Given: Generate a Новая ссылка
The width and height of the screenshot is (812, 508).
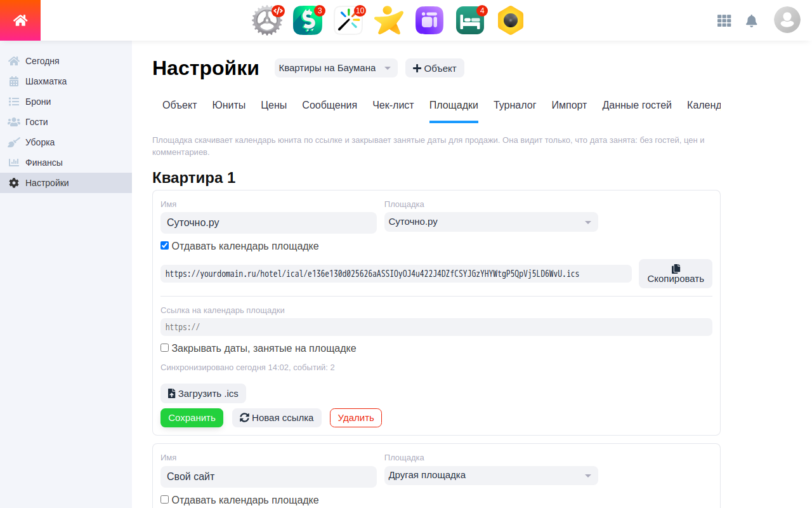Looking at the screenshot, I should click(277, 418).
